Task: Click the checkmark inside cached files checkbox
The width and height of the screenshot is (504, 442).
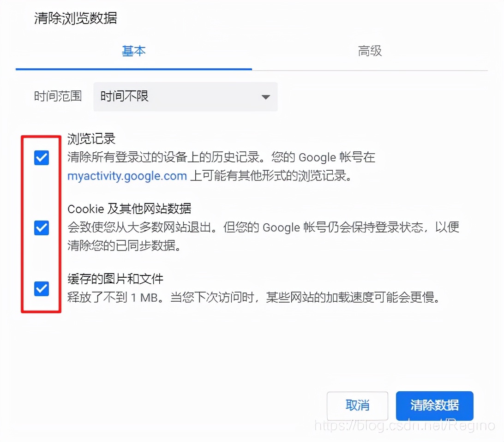Action: 42,288
